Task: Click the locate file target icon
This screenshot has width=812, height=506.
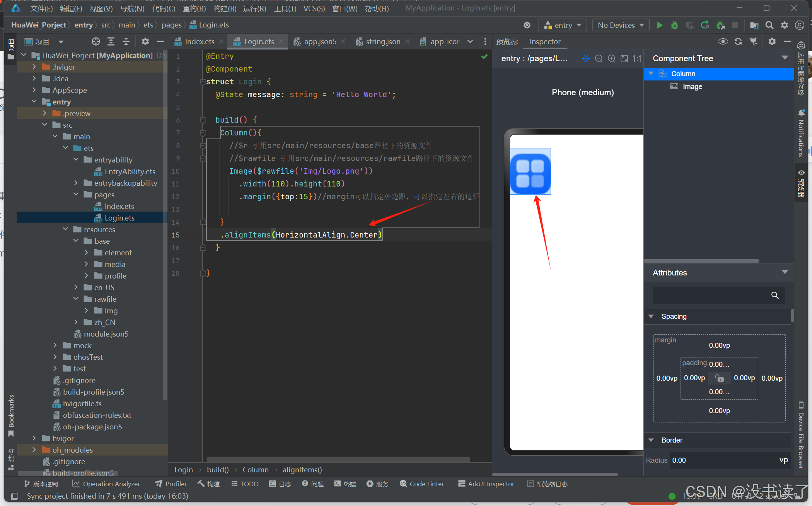Action: (96, 41)
